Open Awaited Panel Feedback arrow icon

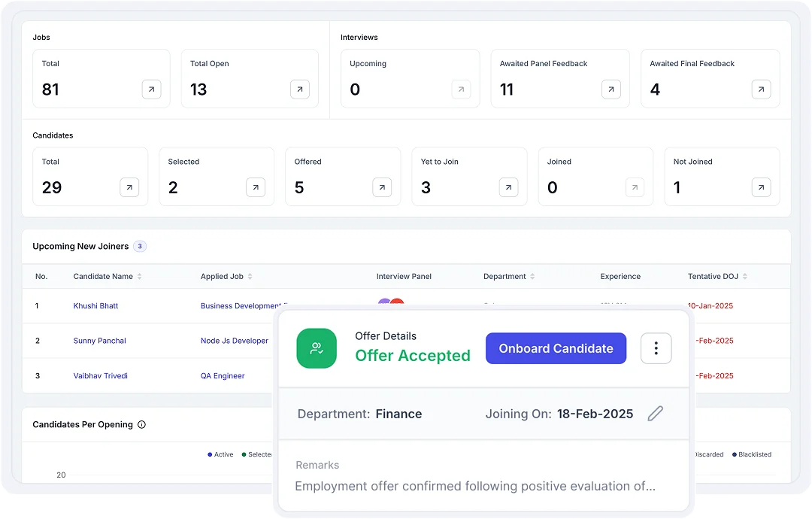pyautogui.click(x=611, y=90)
